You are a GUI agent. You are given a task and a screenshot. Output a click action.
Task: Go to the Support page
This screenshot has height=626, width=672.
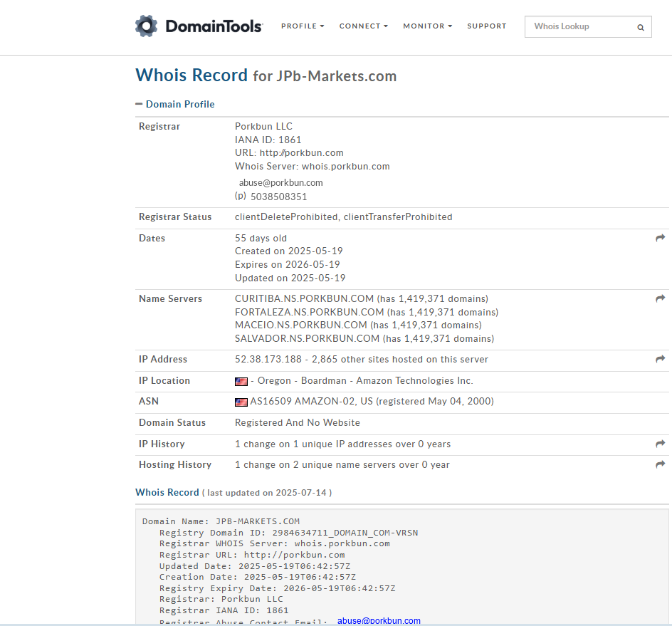[x=487, y=26]
